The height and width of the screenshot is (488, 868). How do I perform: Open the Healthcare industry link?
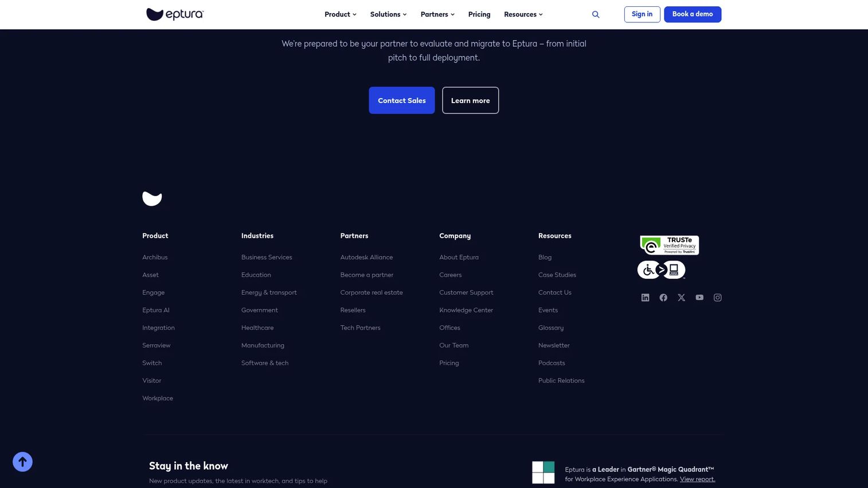pos(257,328)
